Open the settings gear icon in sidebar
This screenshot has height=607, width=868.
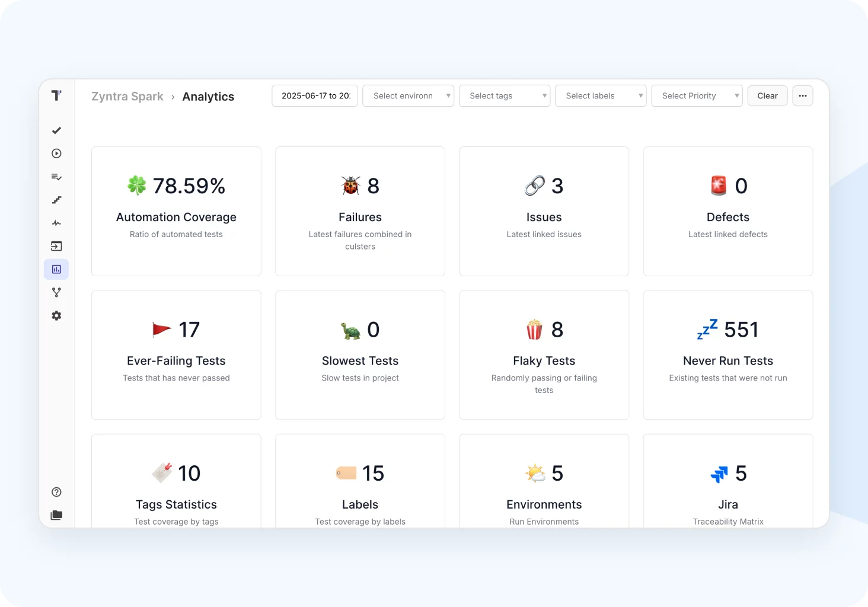[x=56, y=316]
